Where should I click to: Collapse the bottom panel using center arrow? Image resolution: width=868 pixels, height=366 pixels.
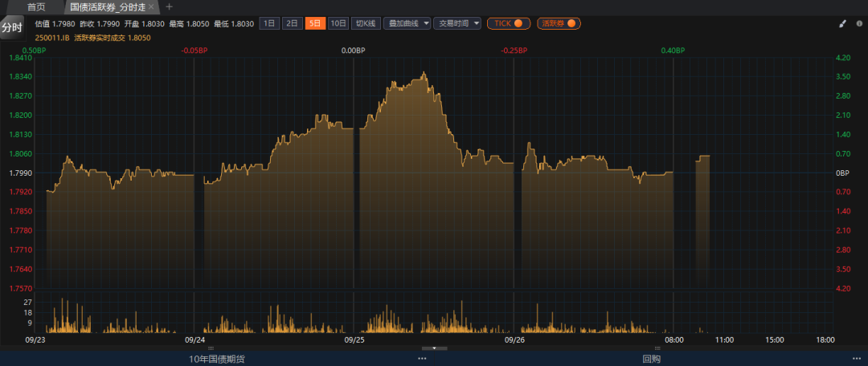coord(434,348)
